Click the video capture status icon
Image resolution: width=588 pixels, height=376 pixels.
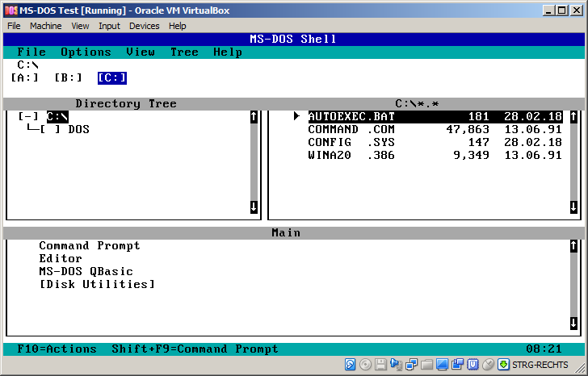(457, 364)
